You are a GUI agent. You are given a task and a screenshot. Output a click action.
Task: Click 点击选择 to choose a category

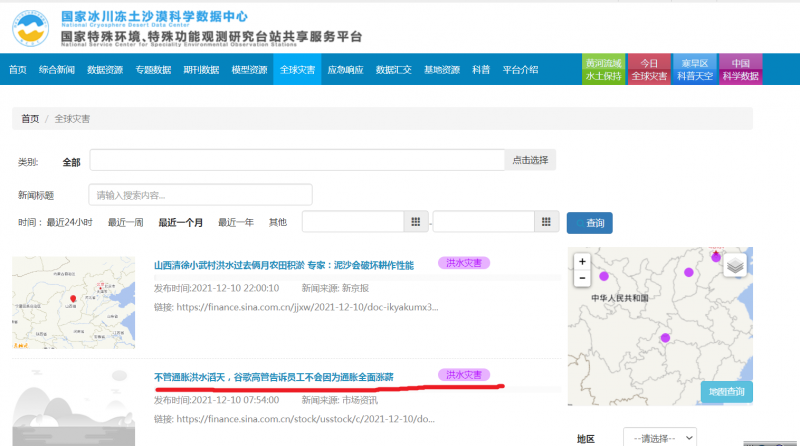(530, 160)
